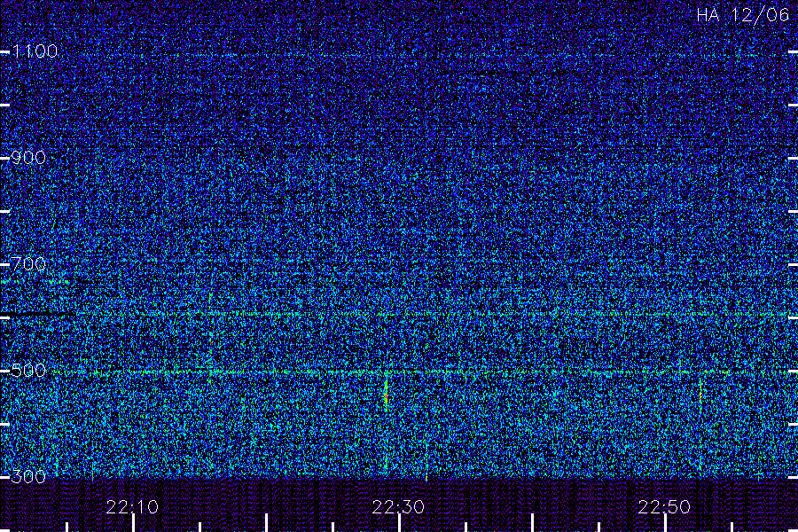This screenshot has height=532, width=798.
Task: Click the 700 frequency axis label
Action: (x=28, y=263)
